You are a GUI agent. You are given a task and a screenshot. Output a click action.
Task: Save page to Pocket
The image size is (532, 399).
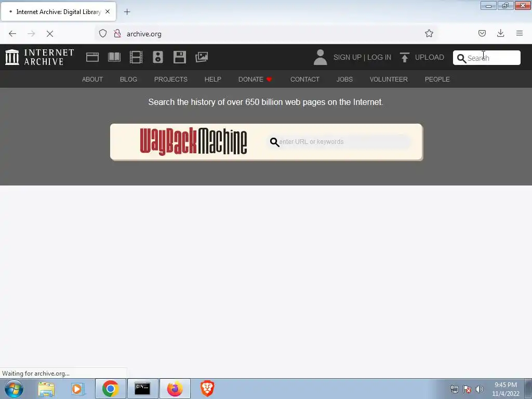click(x=482, y=33)
